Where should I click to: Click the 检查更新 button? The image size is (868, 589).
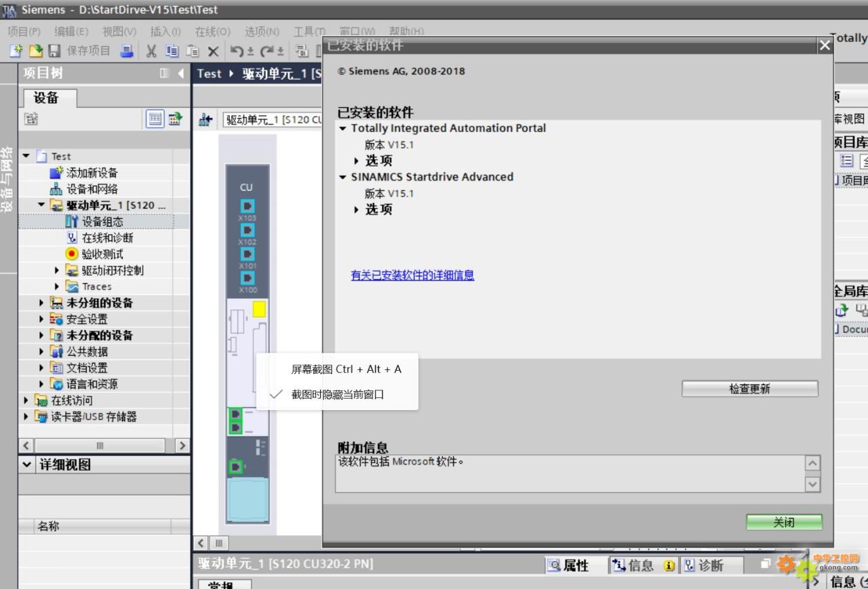750,389
